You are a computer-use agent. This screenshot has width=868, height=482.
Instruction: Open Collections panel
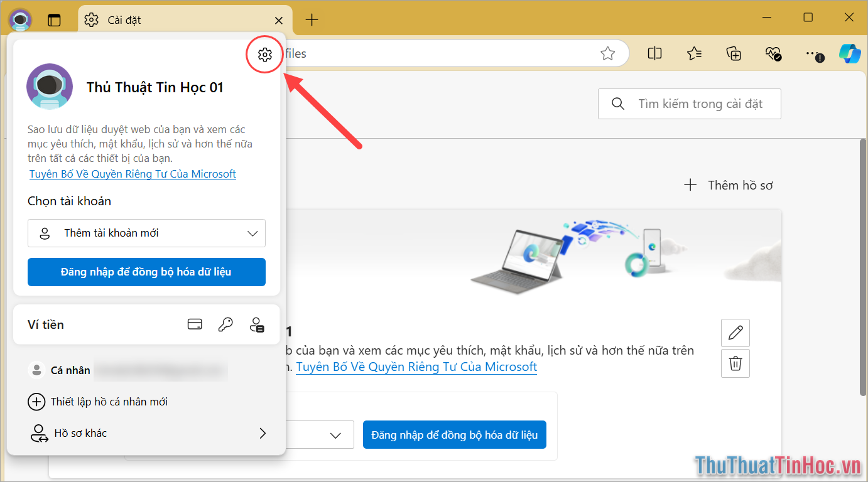[x=734, y=54]
